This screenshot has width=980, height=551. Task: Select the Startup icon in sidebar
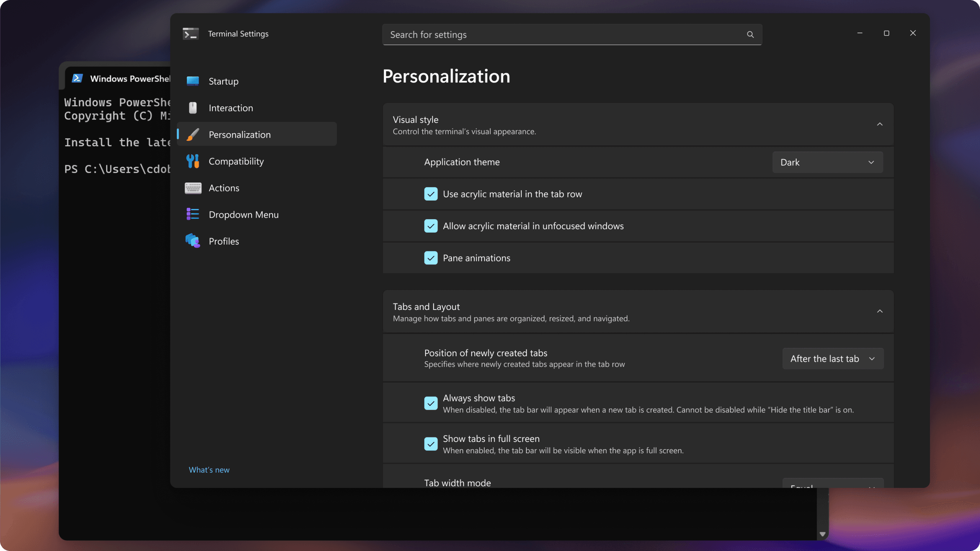point(193,81)
